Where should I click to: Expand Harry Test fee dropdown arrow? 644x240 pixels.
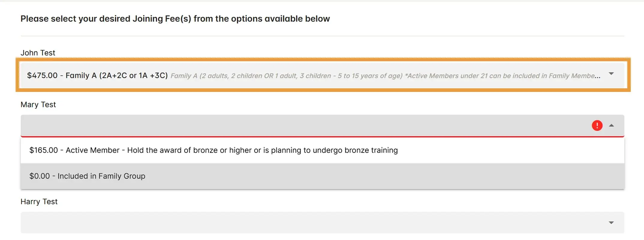pyautogui.click(x=611, y=223)
